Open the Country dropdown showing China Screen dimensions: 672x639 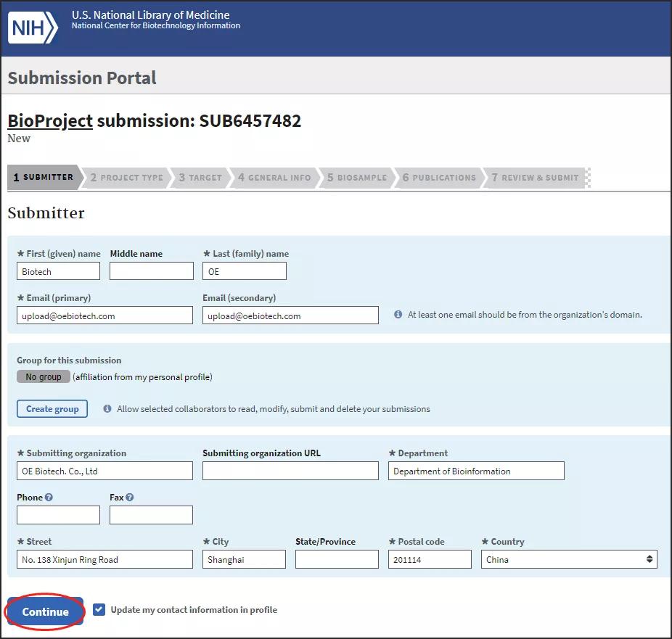point(569,559)
